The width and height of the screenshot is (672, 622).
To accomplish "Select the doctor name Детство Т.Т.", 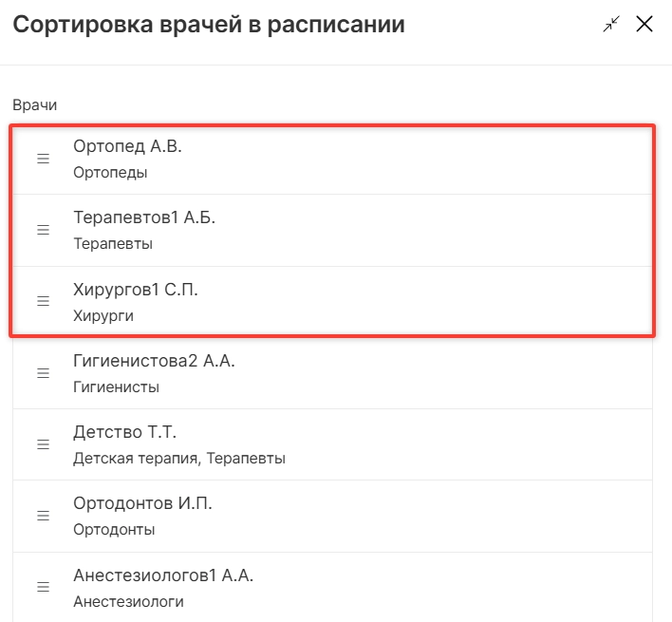I will 124,432.
